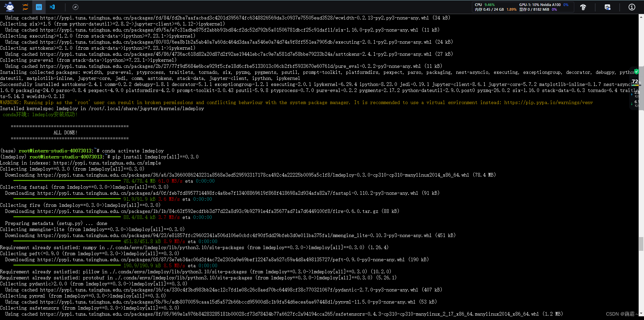Click the pydantic-2.7.0 cached wheel line
The image size is (644, 320).
[x=224, y=290]
